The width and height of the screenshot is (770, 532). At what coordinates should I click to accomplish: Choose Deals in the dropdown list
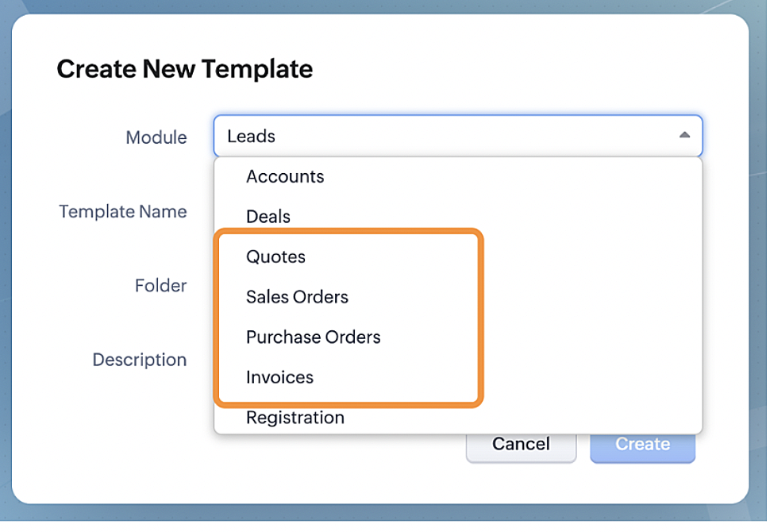click(268, 217)
